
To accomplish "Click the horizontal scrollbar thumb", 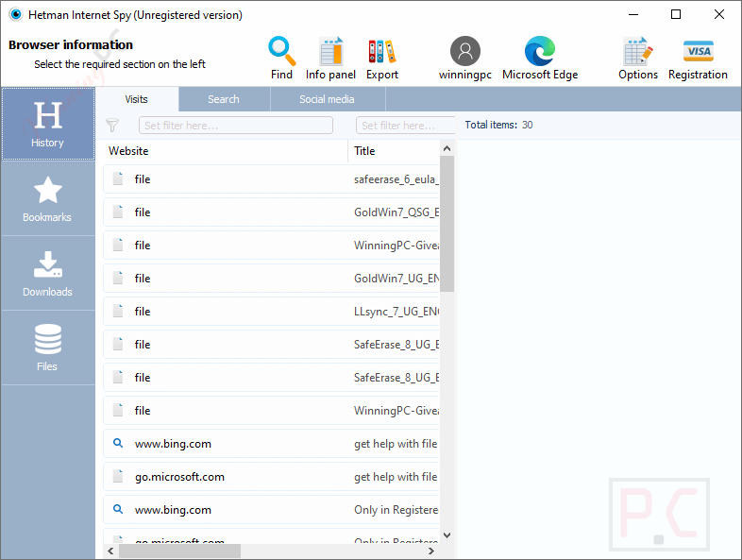I will [x=179, y=551].
